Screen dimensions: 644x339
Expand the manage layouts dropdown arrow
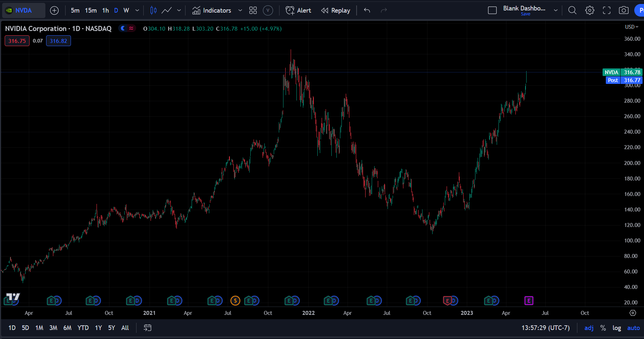(556, 10)
